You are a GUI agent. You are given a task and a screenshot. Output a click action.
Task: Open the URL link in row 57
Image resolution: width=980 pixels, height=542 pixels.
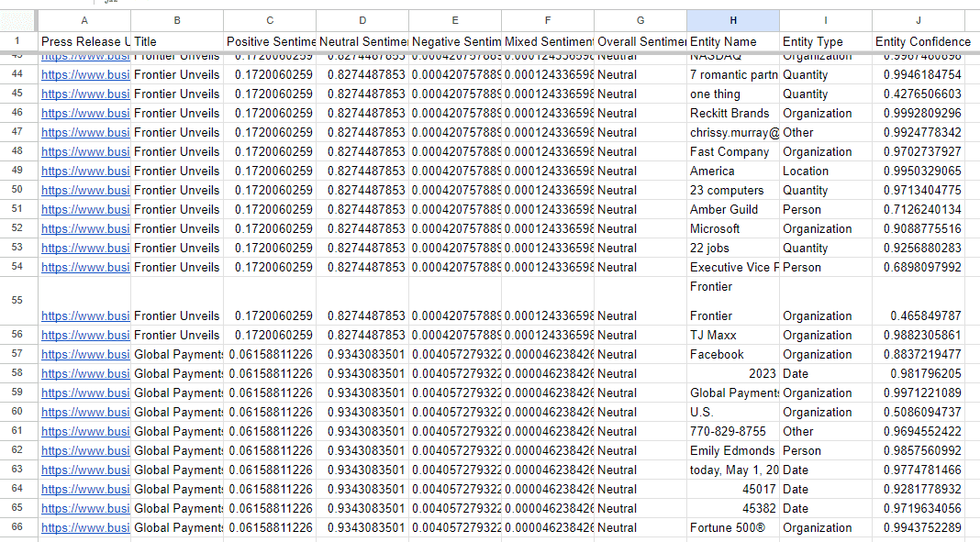[x=85, y=355]
